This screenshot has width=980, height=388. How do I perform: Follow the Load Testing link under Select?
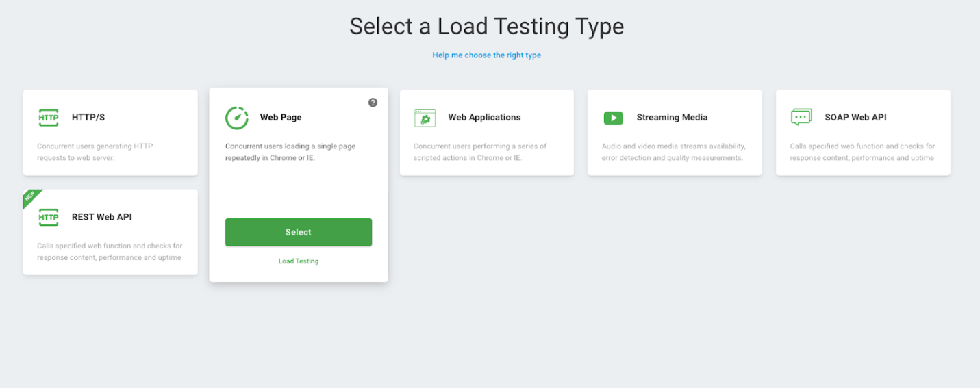click(298, 261)
